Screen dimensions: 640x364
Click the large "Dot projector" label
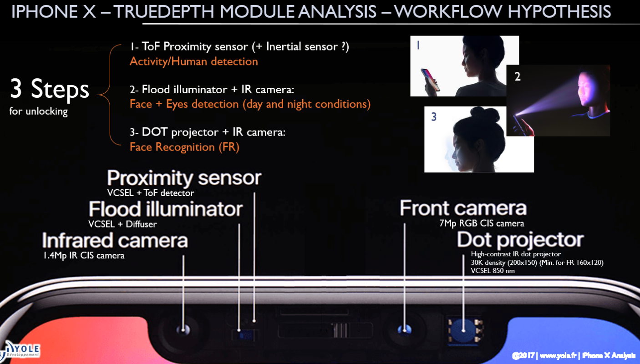tap(520, 240)
